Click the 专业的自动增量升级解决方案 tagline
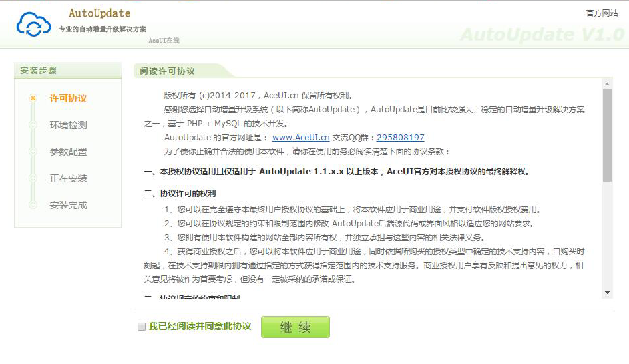The image size is (629, 364). [103, 29]
